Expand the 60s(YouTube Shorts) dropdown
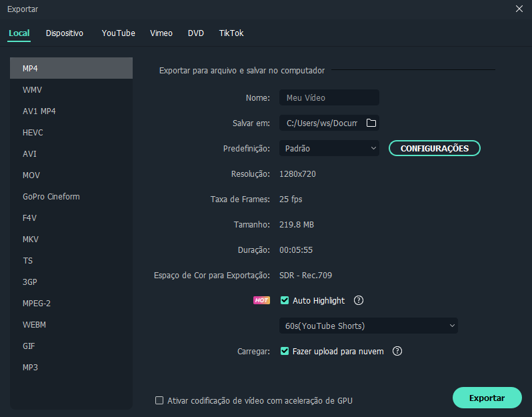Viewport: 532px width, 417px height. (x=369, y=326)
